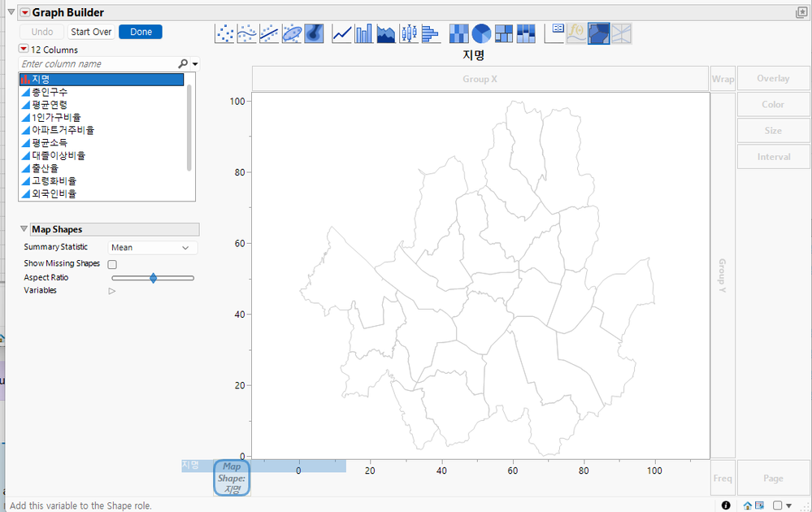The image size is (812, 512).
Task: Select the Line chart icon
Action: (x=341, y=33)
